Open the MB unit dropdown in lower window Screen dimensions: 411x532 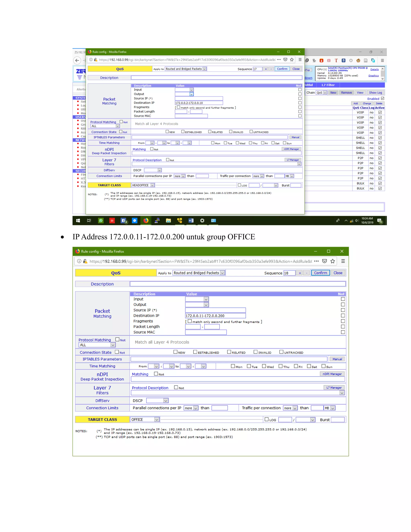tap(330, 408)
